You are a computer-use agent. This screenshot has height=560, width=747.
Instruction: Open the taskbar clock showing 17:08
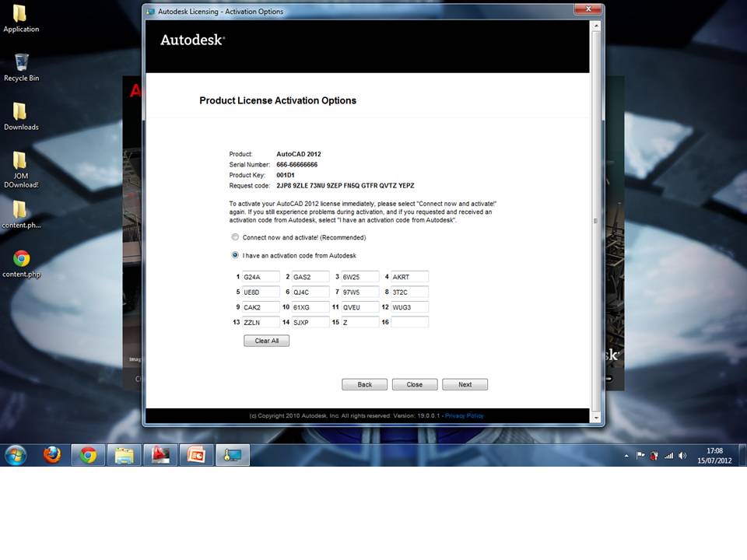click(x=714, y=456)
